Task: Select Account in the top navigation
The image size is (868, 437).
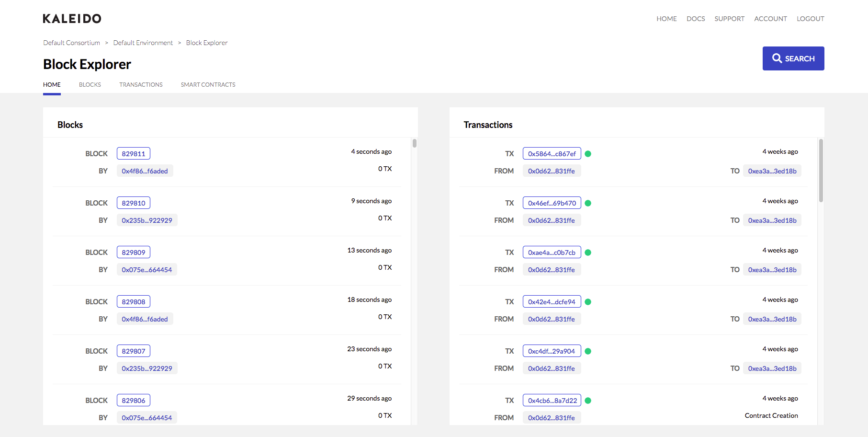Action: [770, 19]
